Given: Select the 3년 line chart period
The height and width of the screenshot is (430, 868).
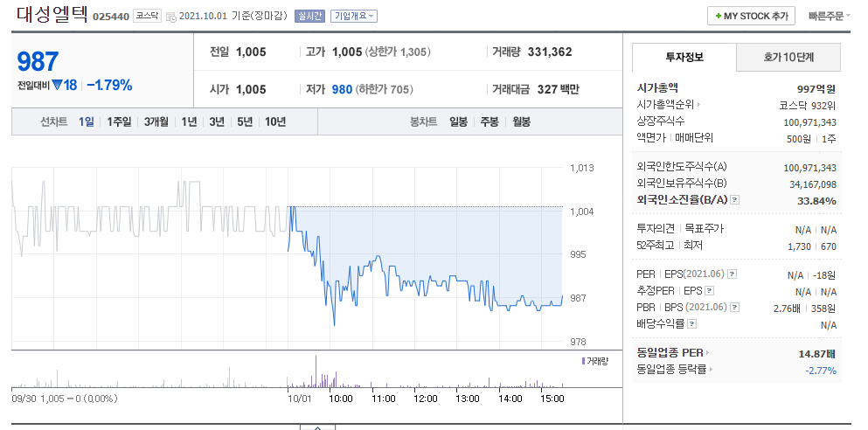Looking at the screenshot, I should click(x=217, y=121).
